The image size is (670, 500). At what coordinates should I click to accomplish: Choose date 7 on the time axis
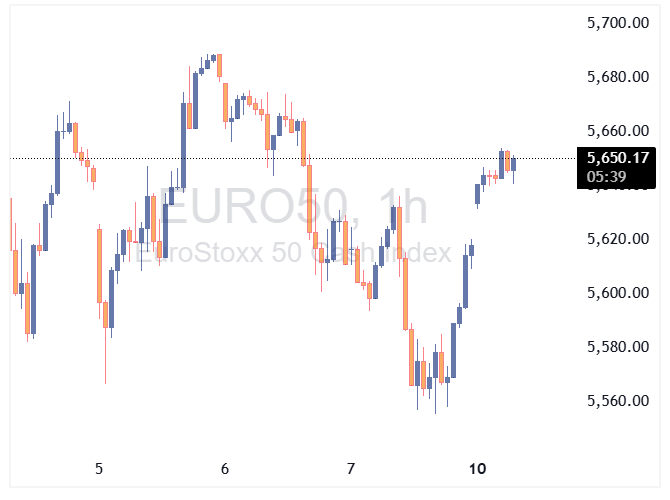(351, 468)
